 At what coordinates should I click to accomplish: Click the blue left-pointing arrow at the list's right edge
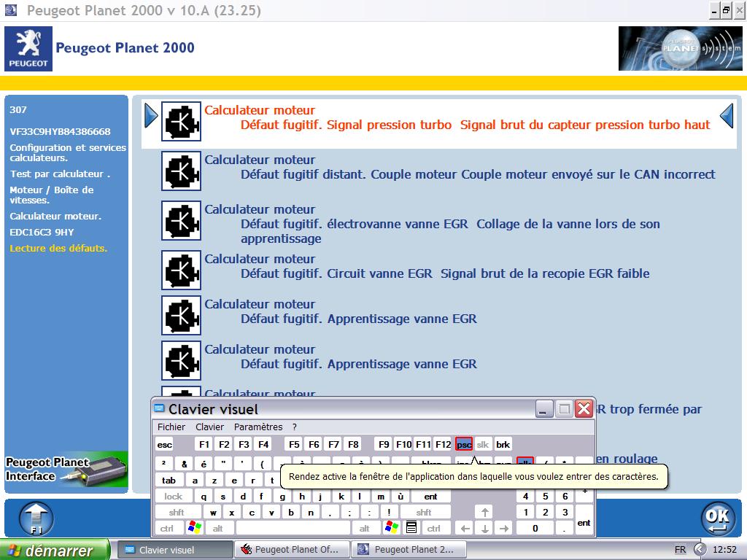[x=727, y=116]
